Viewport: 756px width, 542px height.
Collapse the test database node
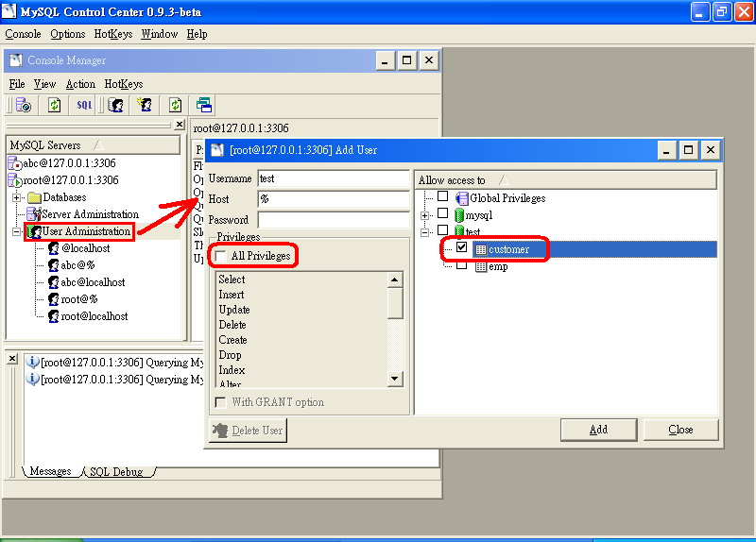click(424, 232)
